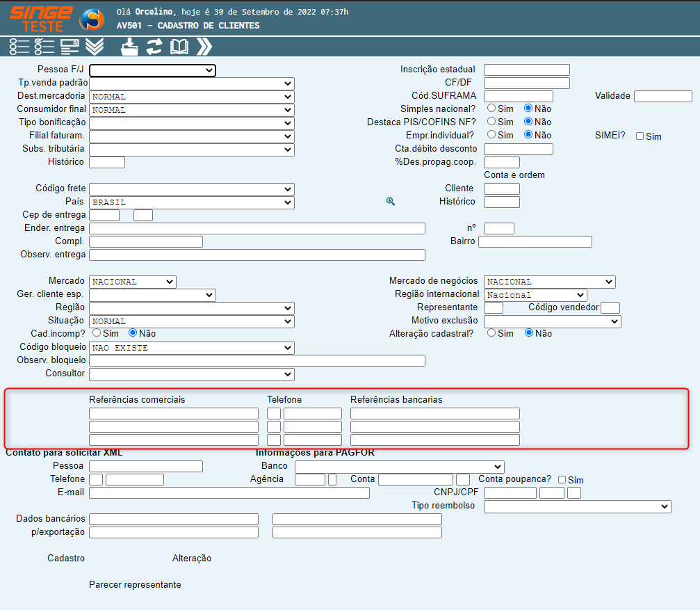The height and width of the screenshot is (610, 700).
Task: Open the Pessoa F/J dropdown
Action: (152, 70)
